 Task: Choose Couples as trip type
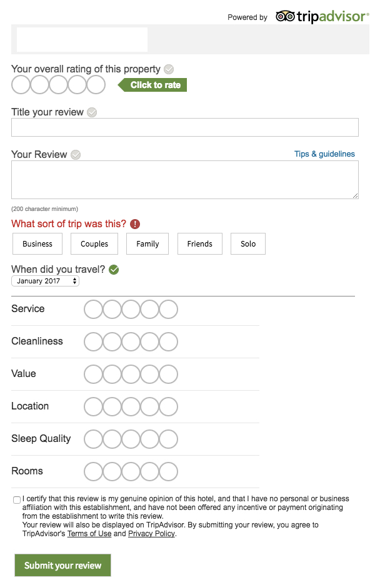click(94, 243)
